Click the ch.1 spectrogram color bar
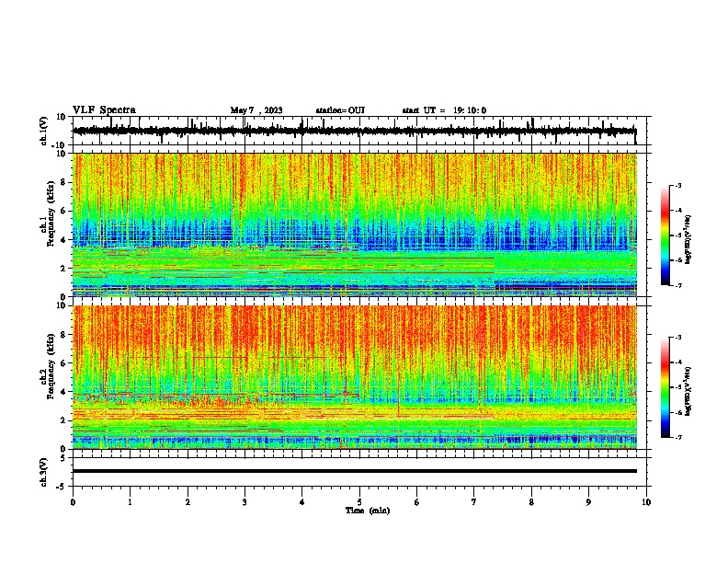728x563 pixels. click(665, 236)
